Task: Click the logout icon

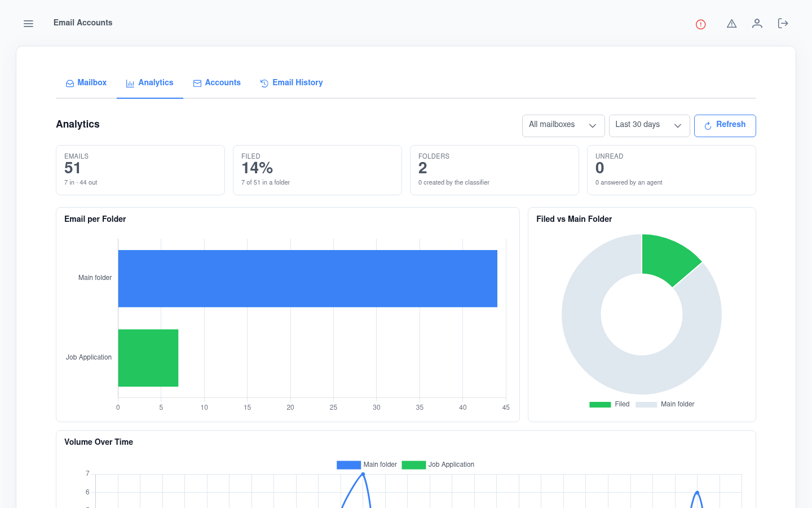Action: coord(783,24)
